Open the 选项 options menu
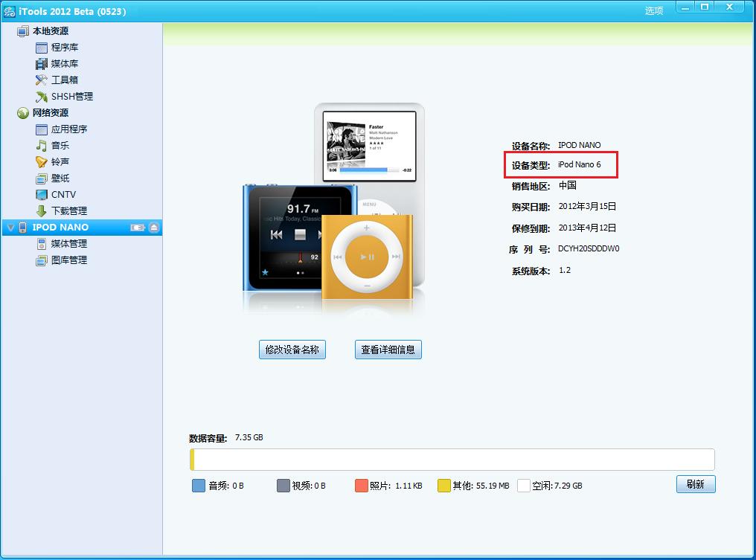Screen dimensions: 756x560 point(654,10)
